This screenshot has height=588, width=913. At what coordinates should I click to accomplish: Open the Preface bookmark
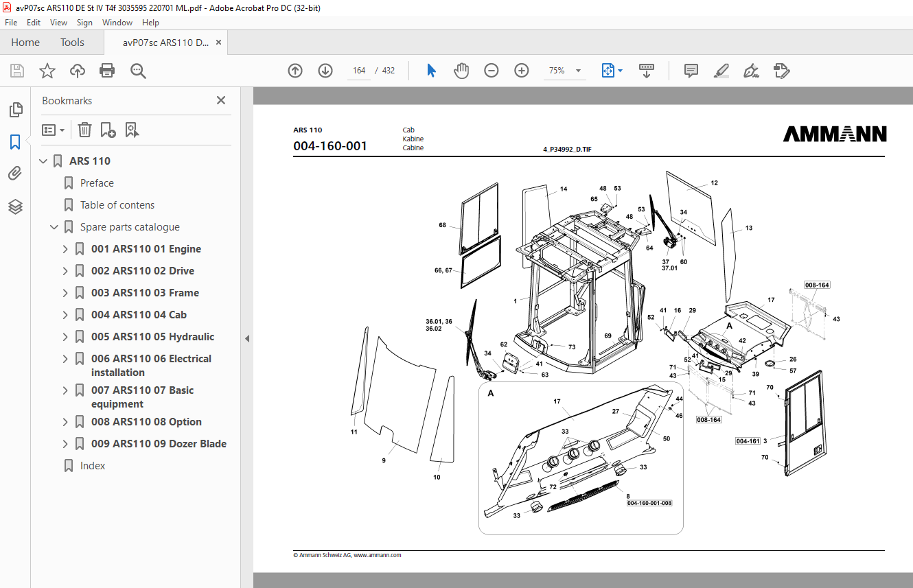(97, 183)
